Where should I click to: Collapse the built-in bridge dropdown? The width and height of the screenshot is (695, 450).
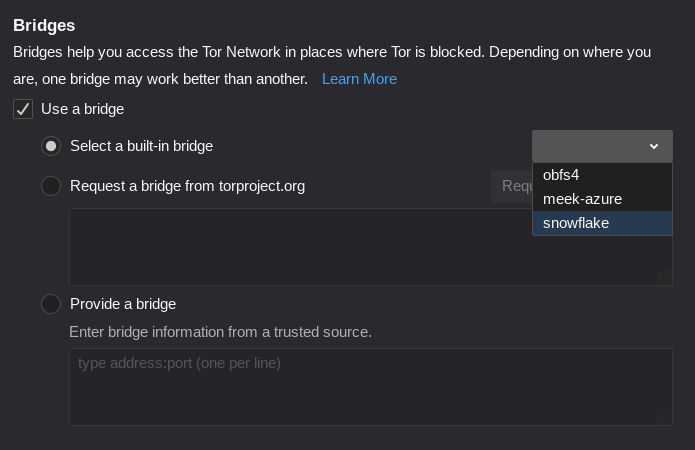coord(602,146)
